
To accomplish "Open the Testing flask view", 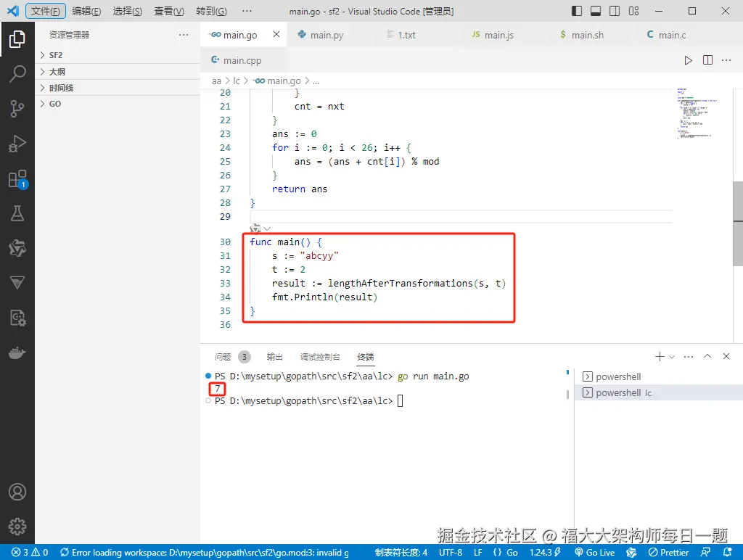I will (17, 214).
